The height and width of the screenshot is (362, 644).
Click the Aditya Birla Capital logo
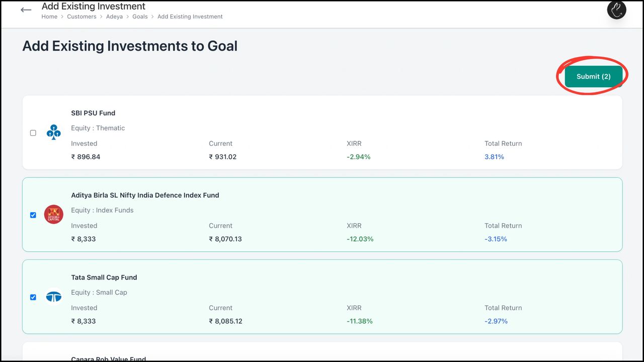(x=53, y=215)
